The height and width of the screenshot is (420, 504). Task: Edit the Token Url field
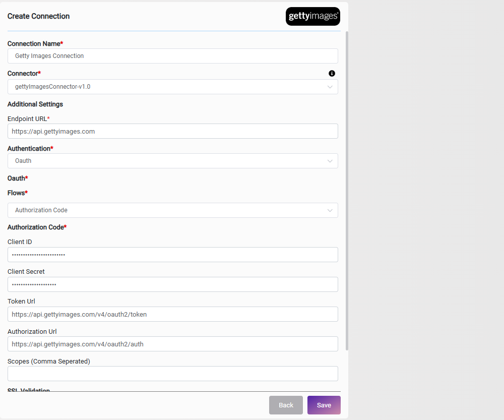pyautogui.click(x=172, y=314)
